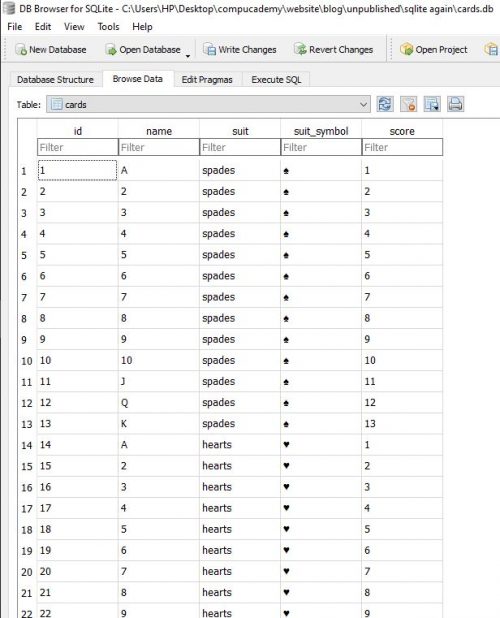Click the score cell '1' in row 14
The image size is (500, 618).
click(402, 445)
